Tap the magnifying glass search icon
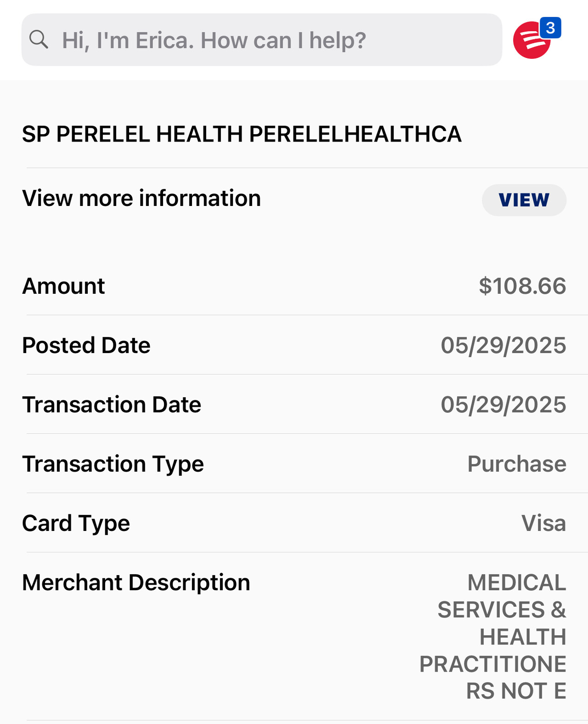The image size is (588, 724). tap(39, 40)
